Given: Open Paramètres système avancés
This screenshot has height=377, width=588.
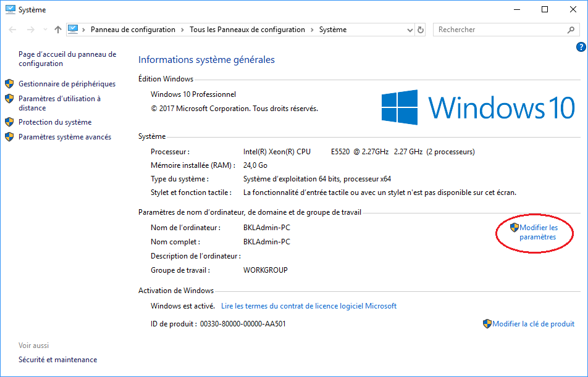Looking at the screenshot, I should point(65,137).
